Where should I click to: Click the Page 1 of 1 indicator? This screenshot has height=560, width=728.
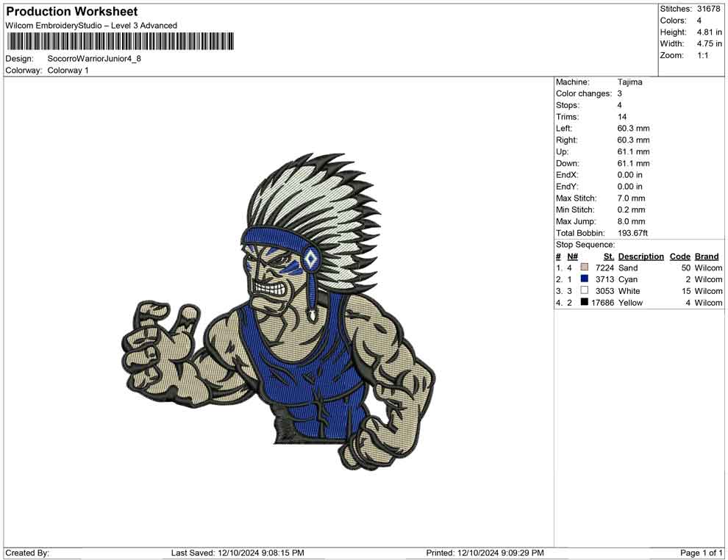coord(701,553)
